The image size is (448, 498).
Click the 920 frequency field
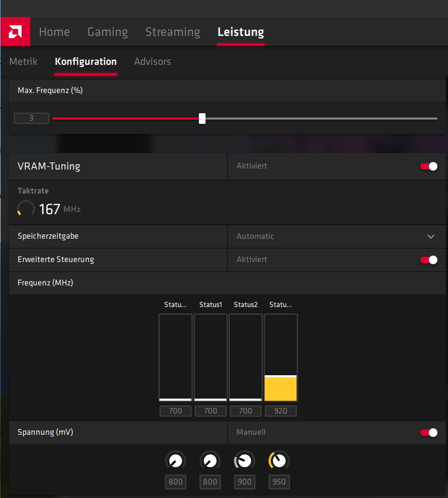[x=281, y=411]
